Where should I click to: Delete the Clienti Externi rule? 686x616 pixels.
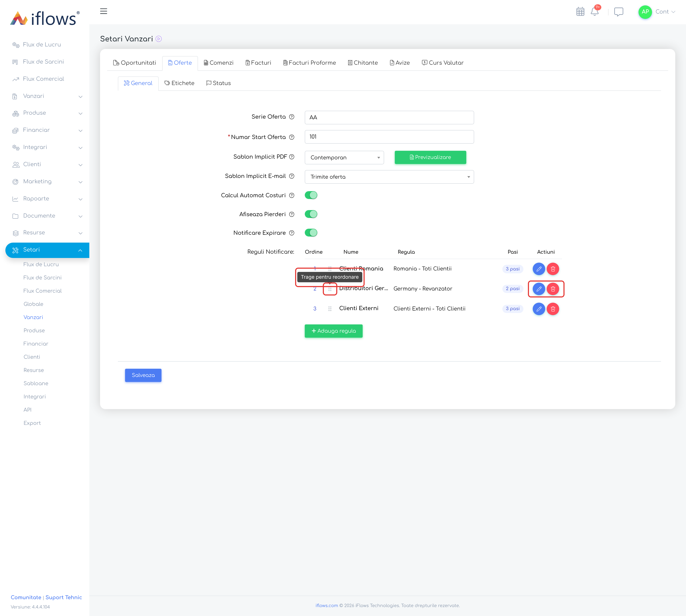(x=553, y=309)
